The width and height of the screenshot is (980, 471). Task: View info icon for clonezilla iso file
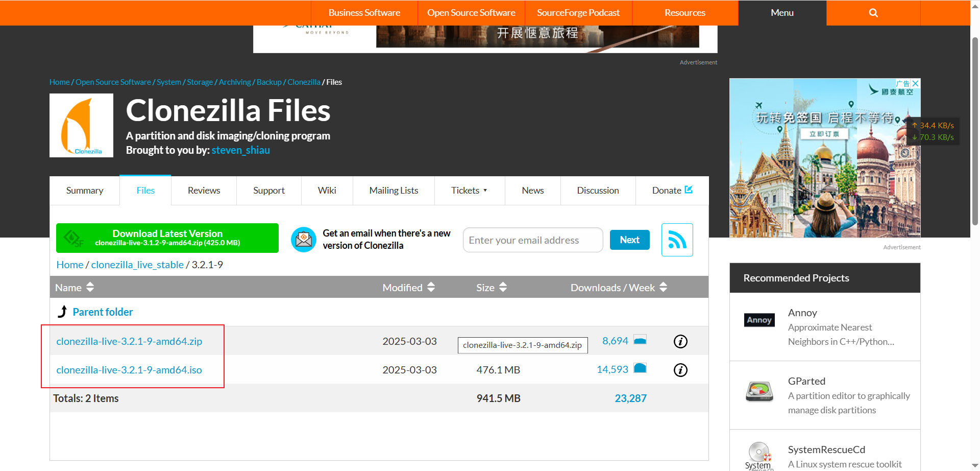680,370
